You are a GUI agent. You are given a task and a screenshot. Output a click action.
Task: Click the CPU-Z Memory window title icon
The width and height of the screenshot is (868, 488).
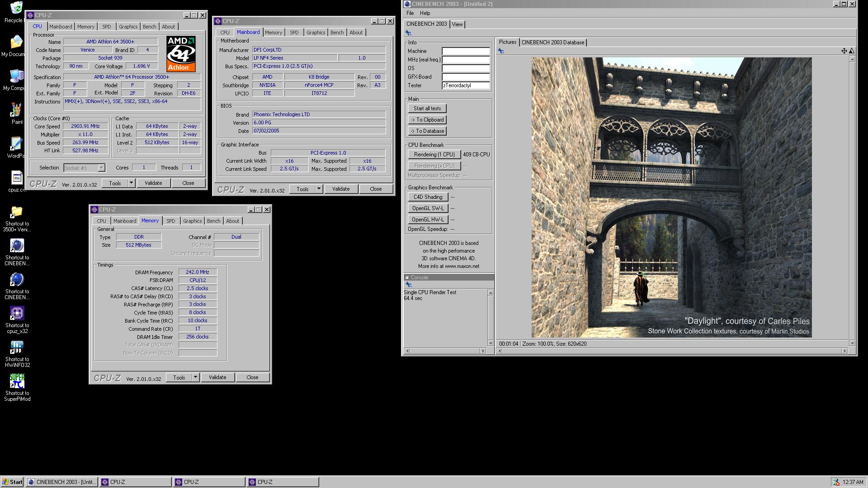[94, 210]
